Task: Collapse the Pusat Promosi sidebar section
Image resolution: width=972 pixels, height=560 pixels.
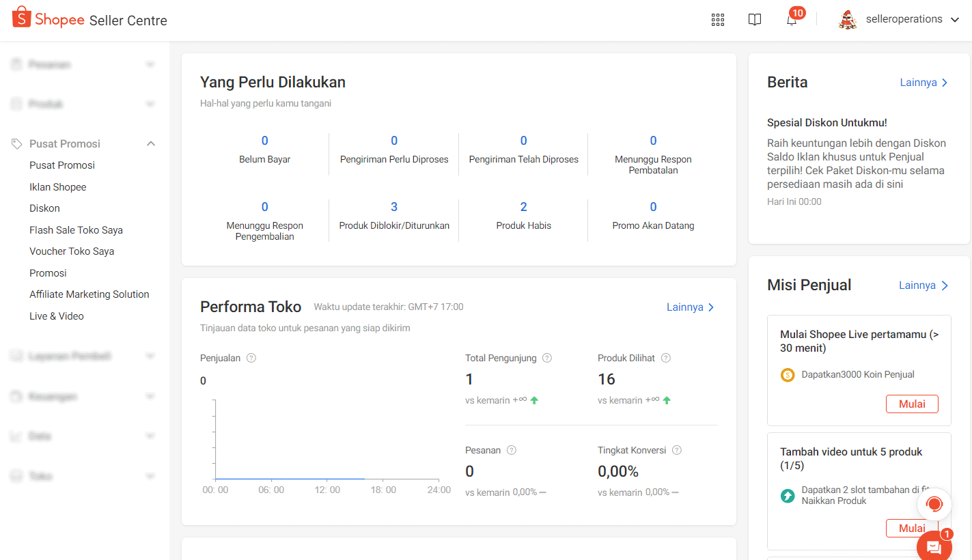Action: tap(151, 143)
